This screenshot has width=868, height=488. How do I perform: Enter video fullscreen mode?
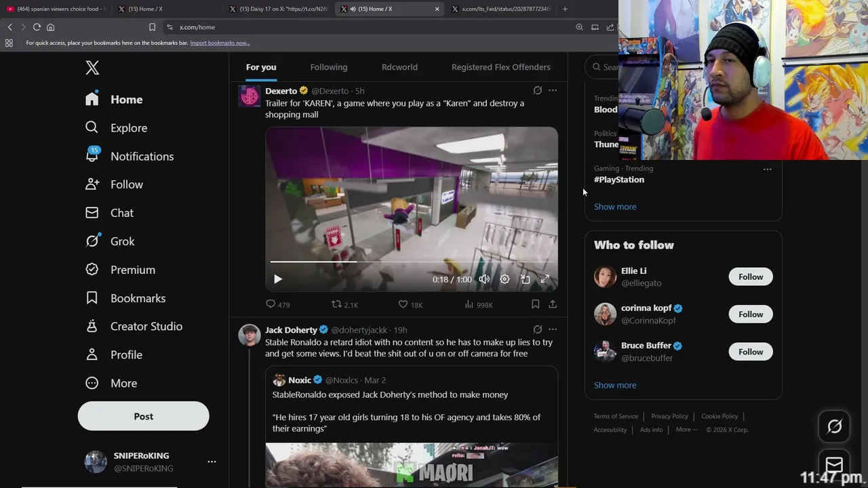[545, 279]
